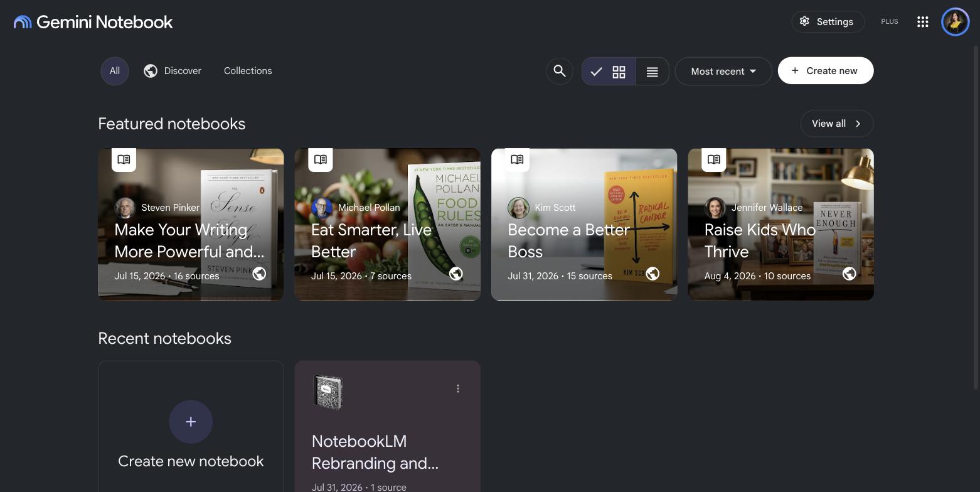Click Jul 15, 2026 · 16 sources text
The image size is (980, 492).
tap(167, 276)
